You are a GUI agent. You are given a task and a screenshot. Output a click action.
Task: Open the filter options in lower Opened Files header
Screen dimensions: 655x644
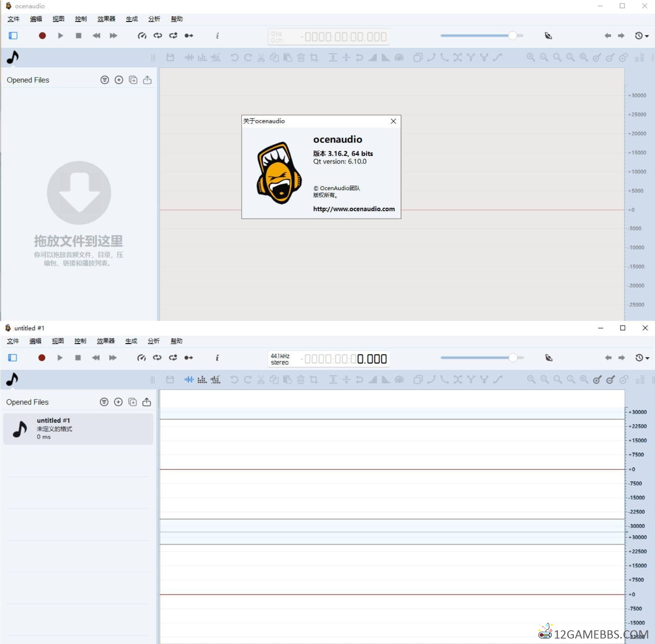click(104, 402)
